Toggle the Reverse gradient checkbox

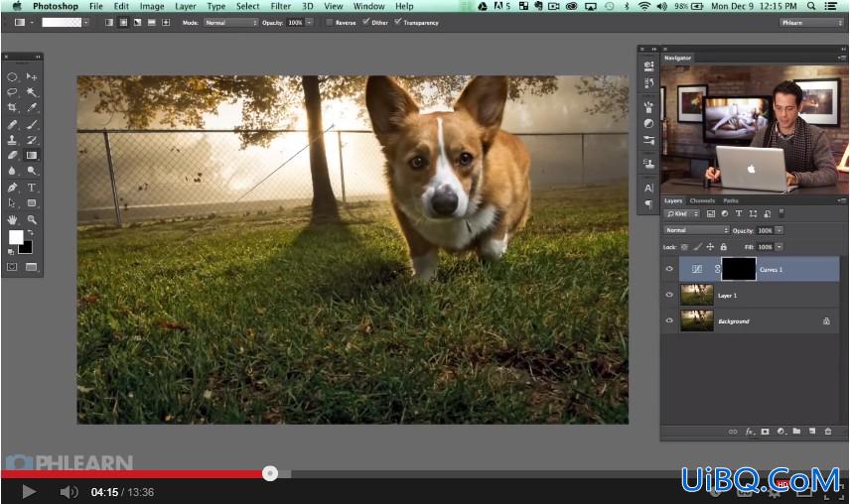329,22
